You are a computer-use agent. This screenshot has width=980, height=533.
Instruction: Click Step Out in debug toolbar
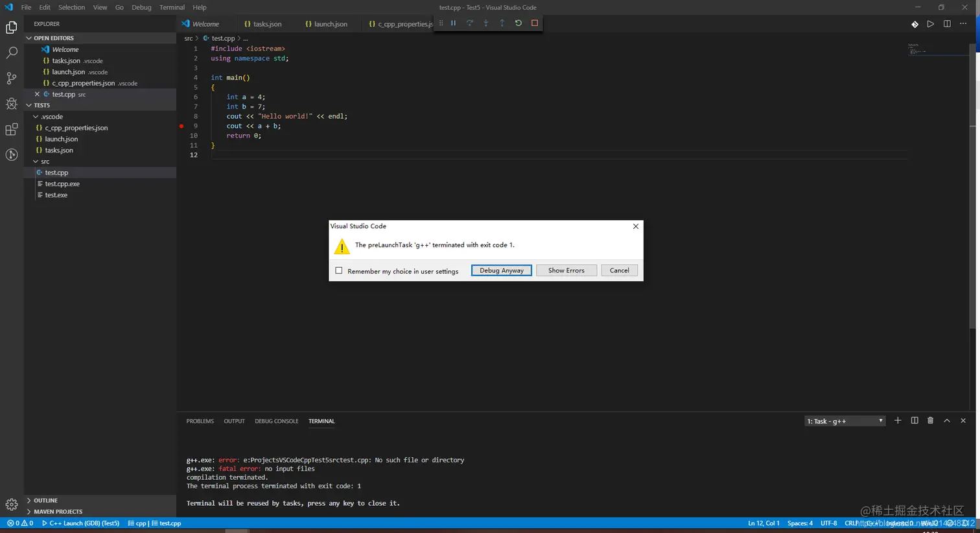(502, 23)
